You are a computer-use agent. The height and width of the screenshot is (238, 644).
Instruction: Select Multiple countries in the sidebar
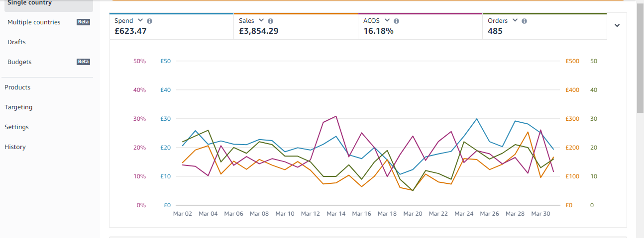(34, 22)
